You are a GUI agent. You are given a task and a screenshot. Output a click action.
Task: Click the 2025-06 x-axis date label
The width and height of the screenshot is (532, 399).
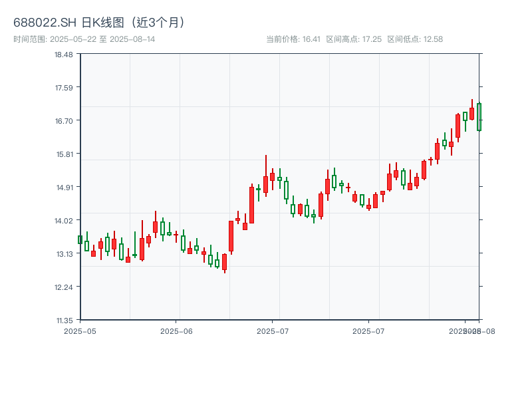[x=176, y=331]
